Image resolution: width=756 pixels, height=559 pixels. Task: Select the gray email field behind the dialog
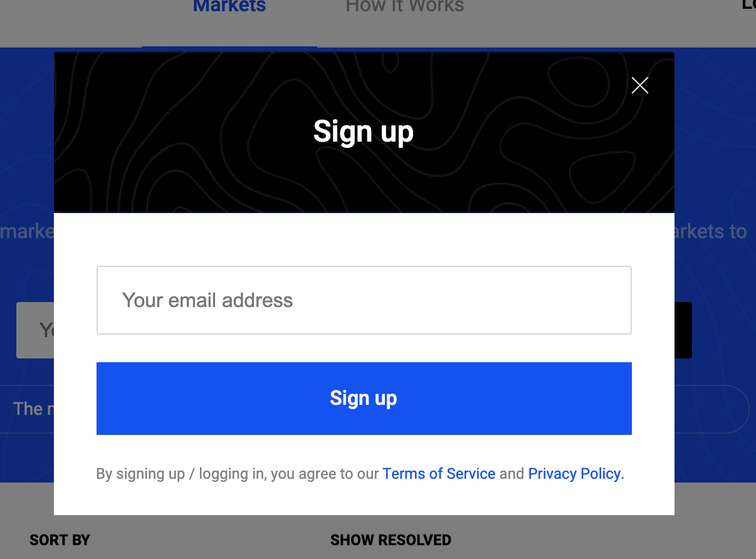pos(35,330)
